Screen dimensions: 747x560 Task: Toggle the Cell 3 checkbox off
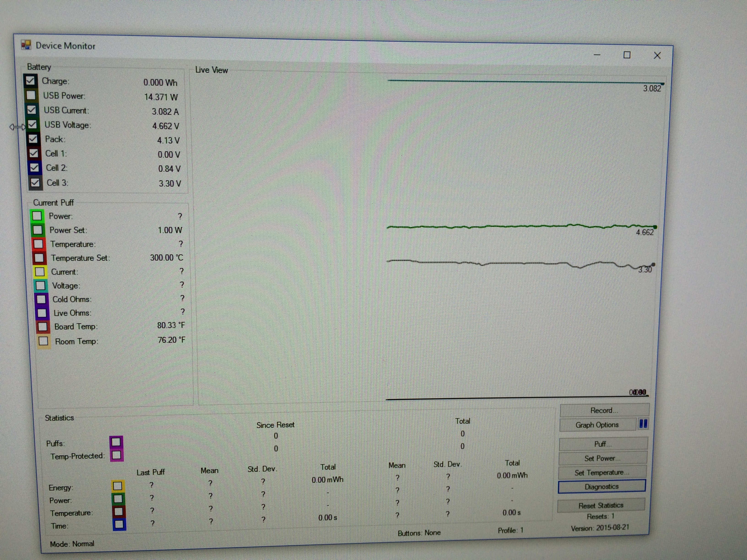(35, 183)
